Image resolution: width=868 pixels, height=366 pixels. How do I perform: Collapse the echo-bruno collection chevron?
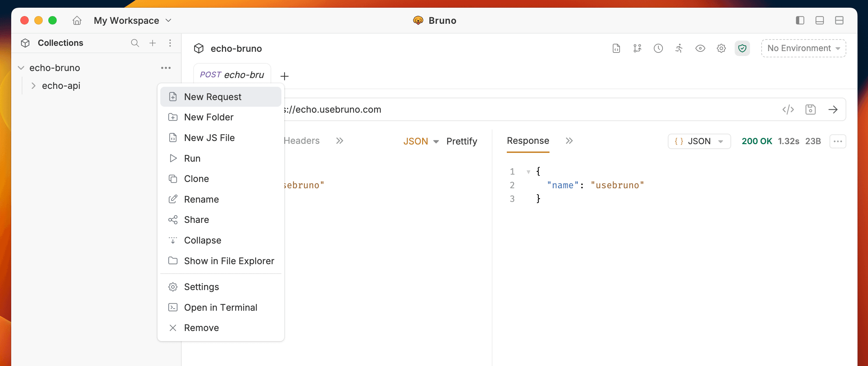click(x=21, y=68)
